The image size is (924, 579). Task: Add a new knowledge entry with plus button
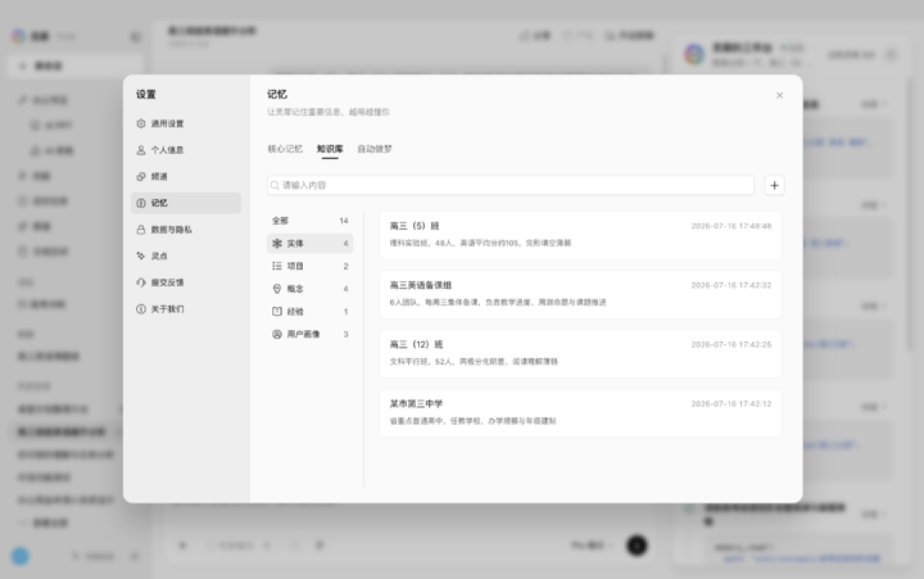774,186
